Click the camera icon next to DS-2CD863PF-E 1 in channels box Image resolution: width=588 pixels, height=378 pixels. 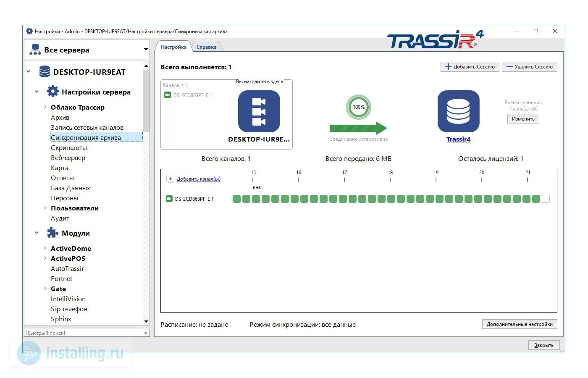pos(168,95)
